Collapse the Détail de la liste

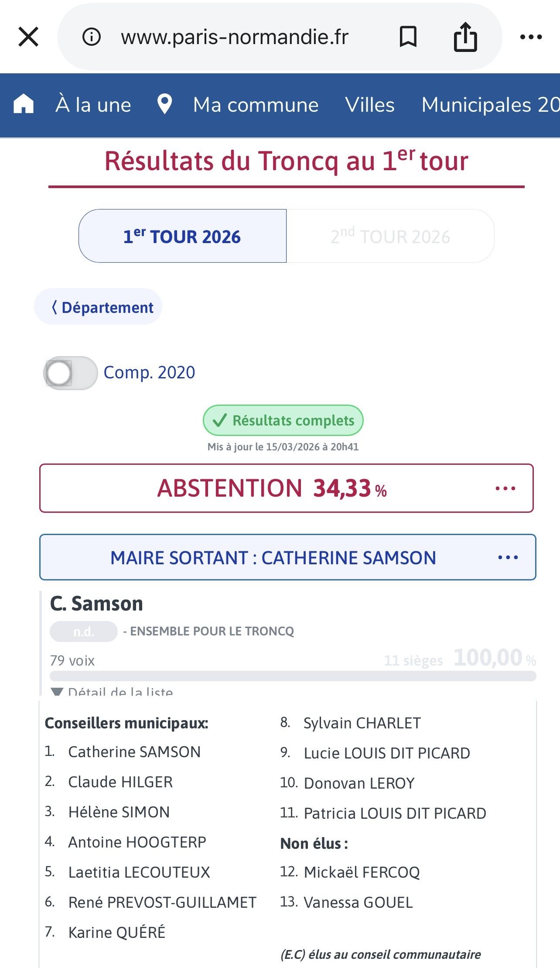coord(113,691)
